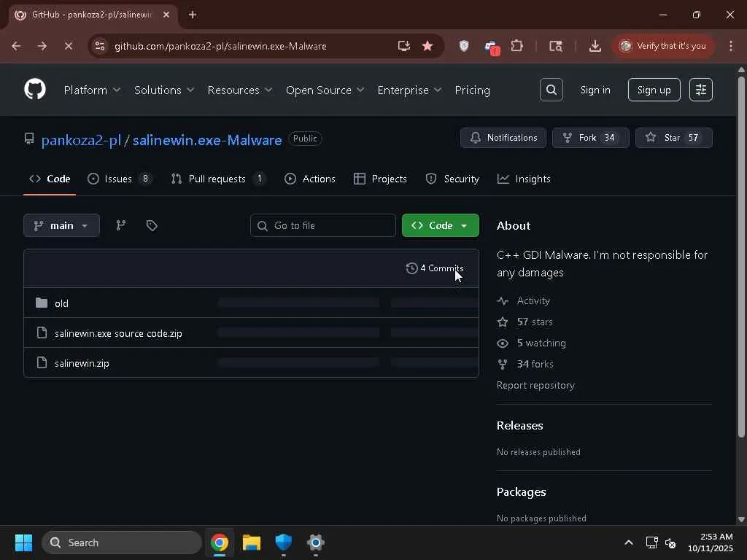747x560 pixels.
Task: Open the green Code dropdown
Action: click(440, 225)
